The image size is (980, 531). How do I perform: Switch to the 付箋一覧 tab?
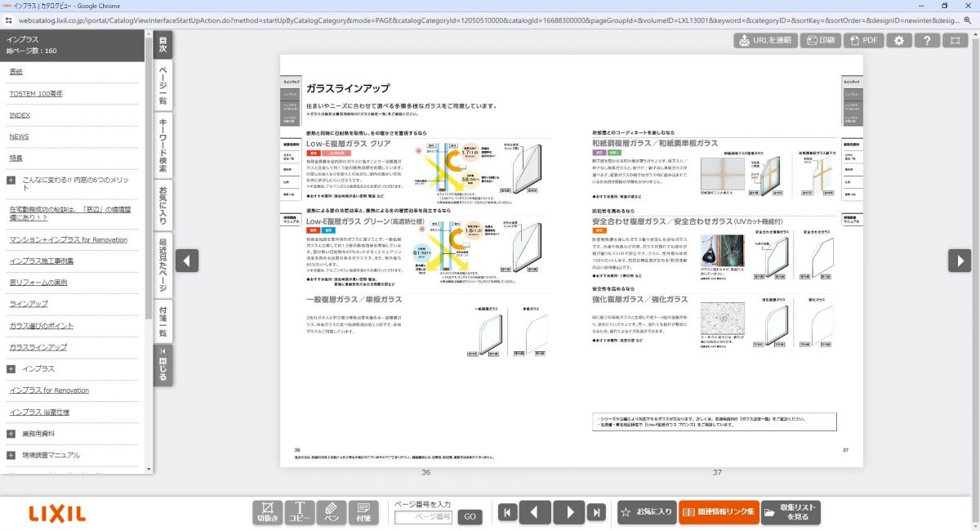tap(163, 321)
